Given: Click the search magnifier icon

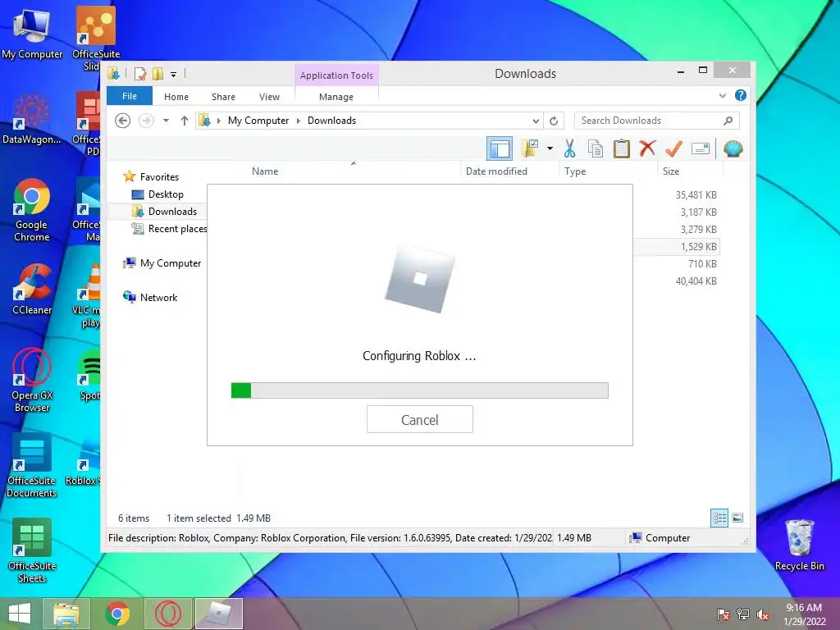Looking at the screenshot, I should [x=728, y=121].
